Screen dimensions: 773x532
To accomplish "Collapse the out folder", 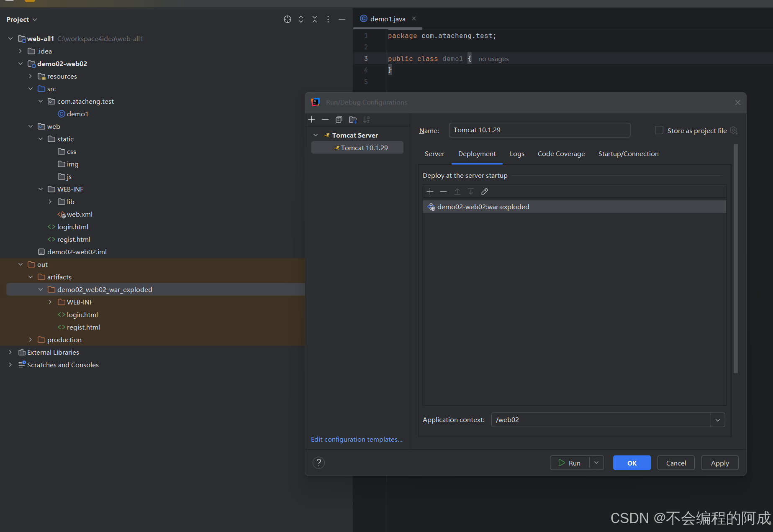I will (x=21, y=264).
